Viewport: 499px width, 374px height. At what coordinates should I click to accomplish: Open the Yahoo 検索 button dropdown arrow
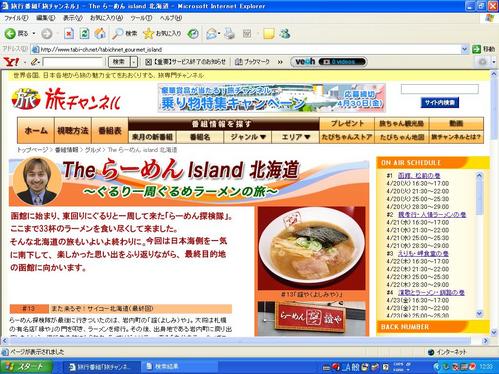(133, 62)
